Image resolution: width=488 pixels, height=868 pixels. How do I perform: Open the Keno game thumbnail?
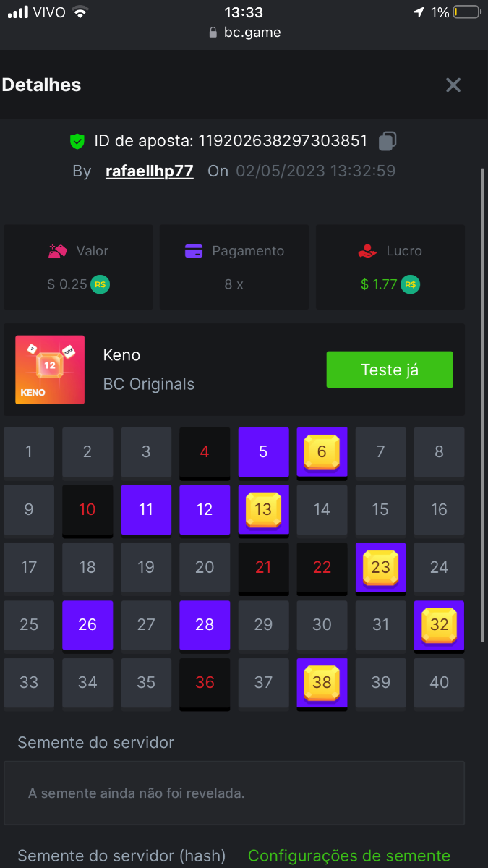[50, 370]
